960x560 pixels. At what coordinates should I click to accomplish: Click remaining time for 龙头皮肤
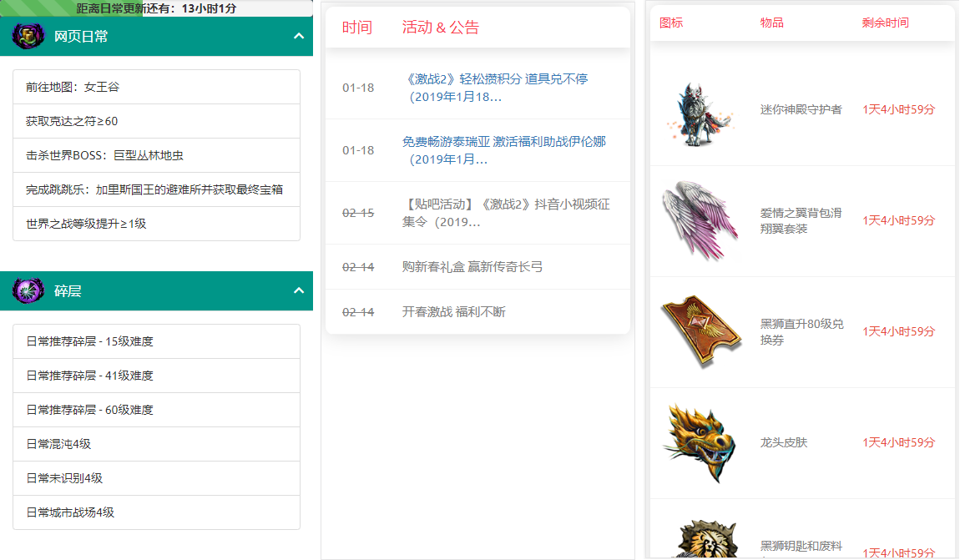(x=899, y=442)
